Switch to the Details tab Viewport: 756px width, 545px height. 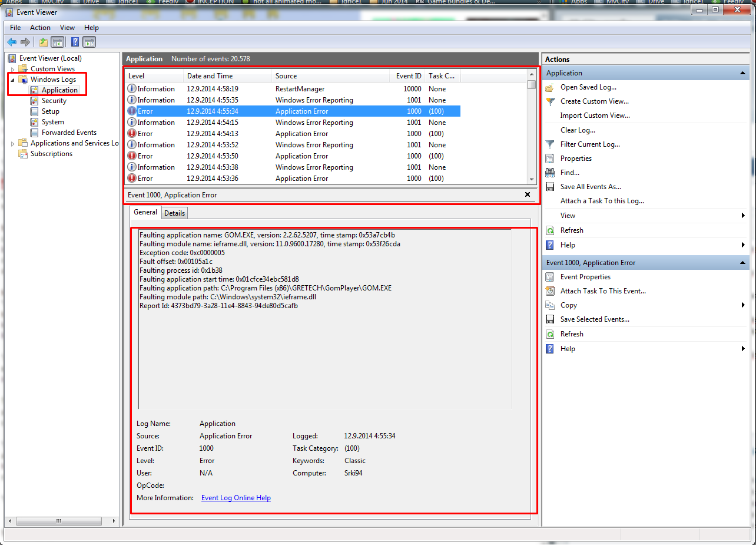pyautogui.click(x=174, y=213)
